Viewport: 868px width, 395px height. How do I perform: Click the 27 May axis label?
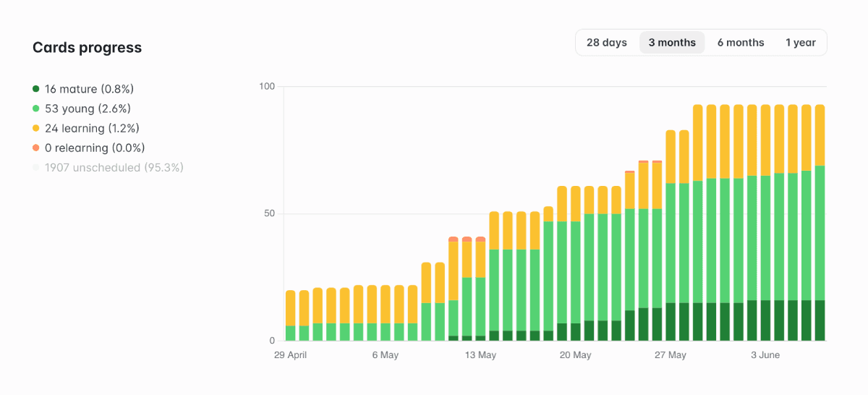pos(671,355)
